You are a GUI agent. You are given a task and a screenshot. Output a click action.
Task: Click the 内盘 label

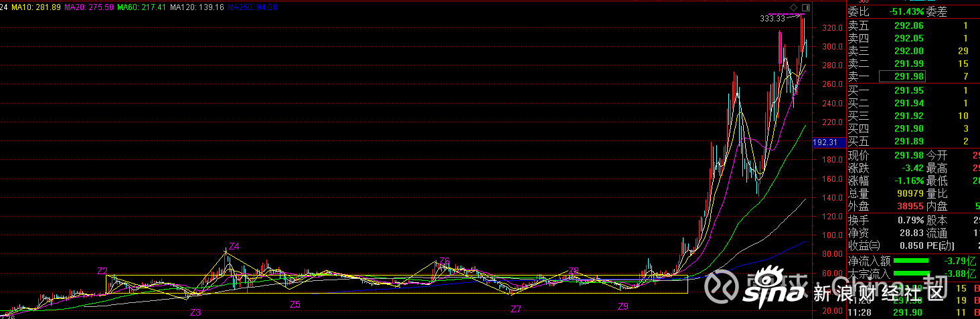[936, 206]
